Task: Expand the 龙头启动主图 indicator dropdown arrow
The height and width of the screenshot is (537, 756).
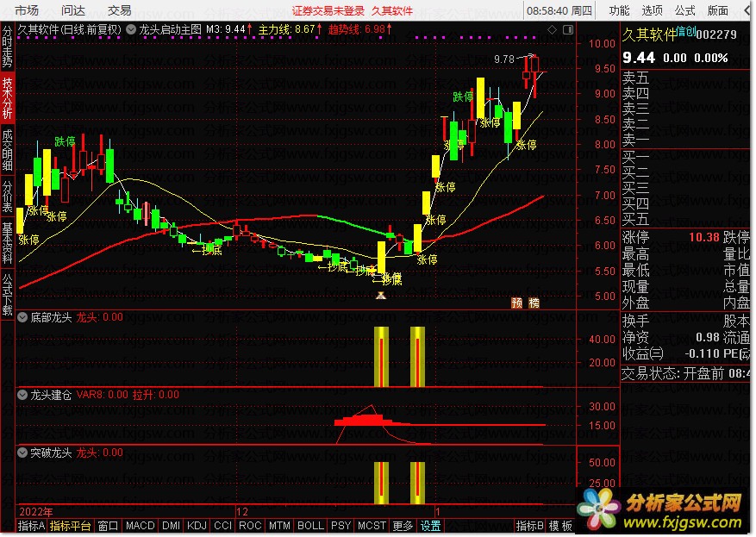Action: coord(131,29)
